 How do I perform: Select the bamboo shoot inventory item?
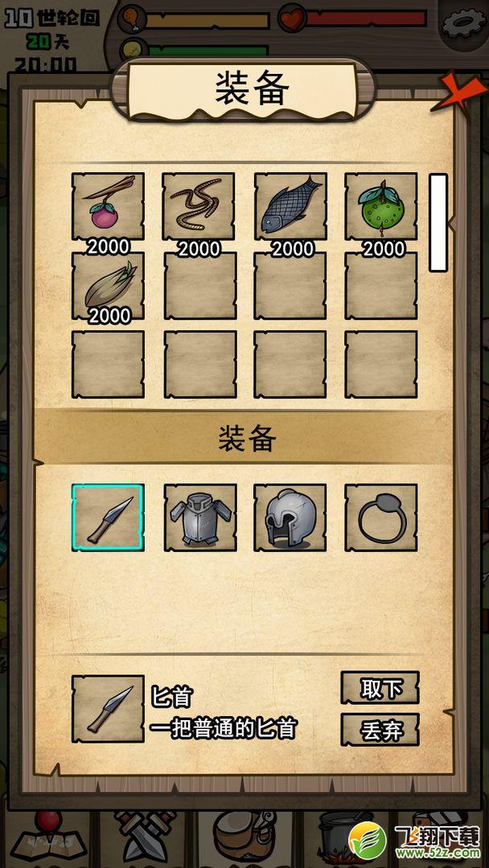pyautogui.click(x=108, y=285)
